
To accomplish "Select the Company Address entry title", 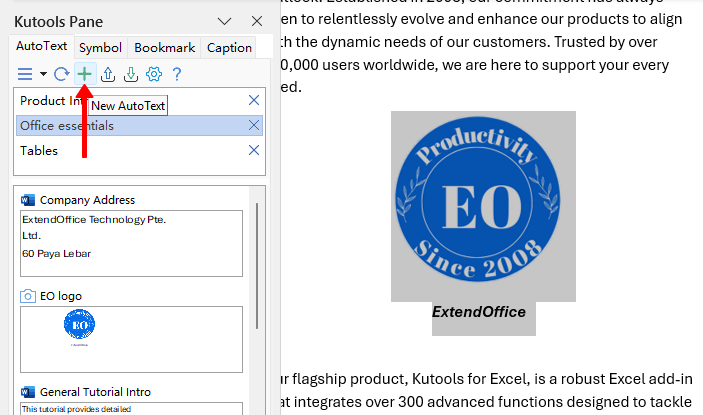I will pos(87,200).
